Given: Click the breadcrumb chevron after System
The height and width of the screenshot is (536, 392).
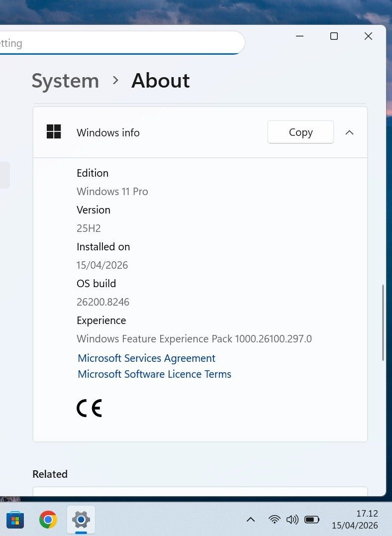Looking at the screenshot, I should coord(115,80).
